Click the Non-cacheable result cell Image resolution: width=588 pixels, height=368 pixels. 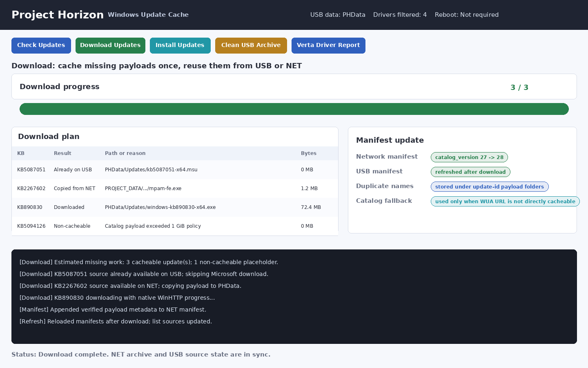(x=72, y=226)
